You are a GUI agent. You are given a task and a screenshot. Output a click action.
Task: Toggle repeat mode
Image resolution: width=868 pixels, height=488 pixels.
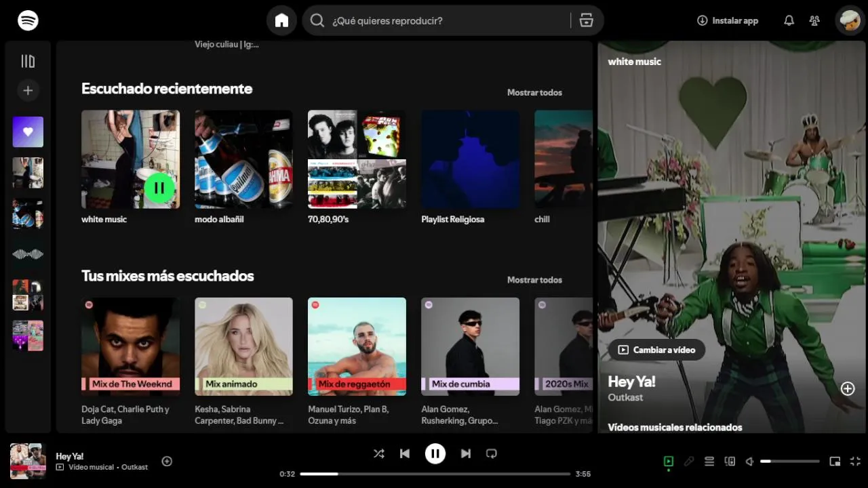pyautogui.click(x=492, y=453)
